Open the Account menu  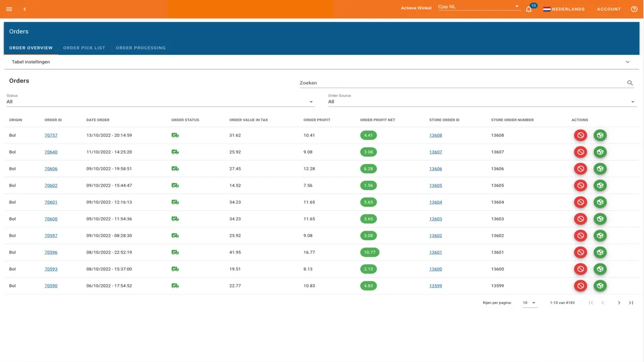609,9
